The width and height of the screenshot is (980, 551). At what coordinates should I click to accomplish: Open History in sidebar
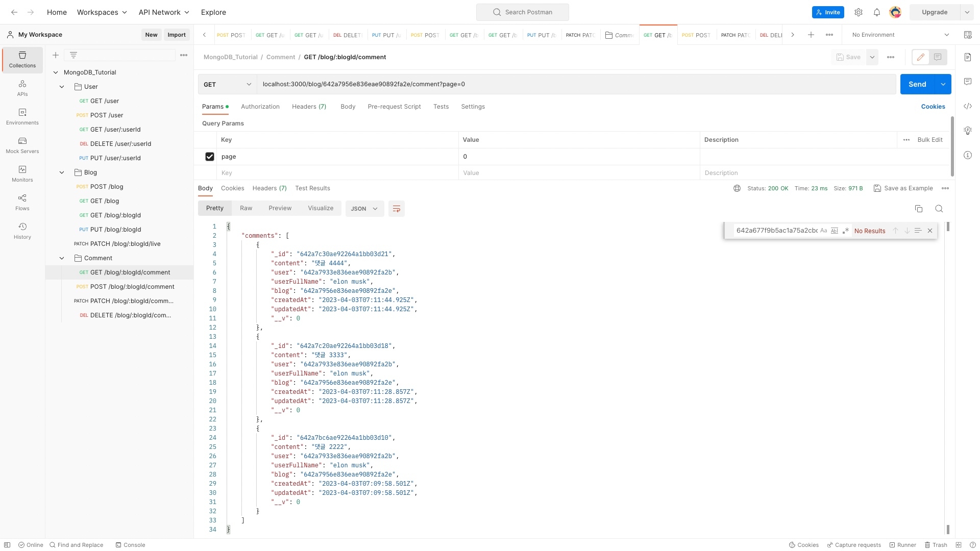pos(22,231)
